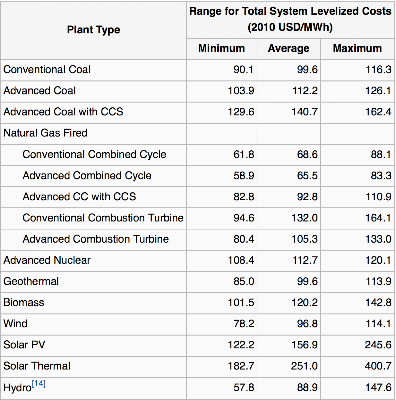Image resolution: width=396 pixels, height=400 pixels.
Task: Click the Advanced Nuclear row label
Action: click(x=47, y=260)
